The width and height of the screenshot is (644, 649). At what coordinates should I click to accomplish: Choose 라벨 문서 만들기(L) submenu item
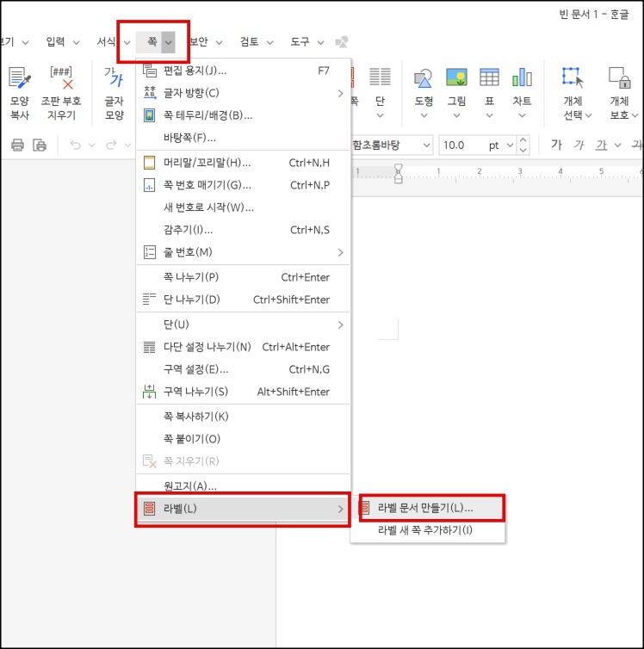coord(428,508)
